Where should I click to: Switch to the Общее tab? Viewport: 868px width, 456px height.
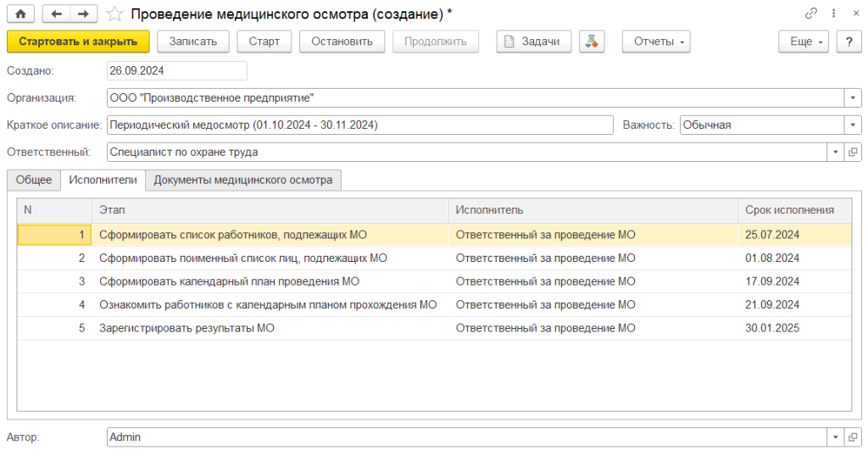coord(34,180)
